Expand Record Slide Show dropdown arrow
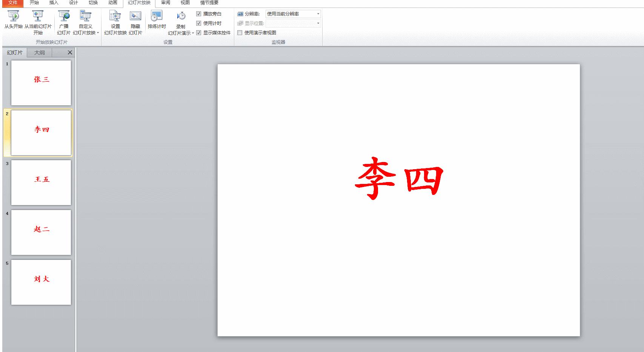This screenshot has height=352, width=644. (x=193, y=33)
